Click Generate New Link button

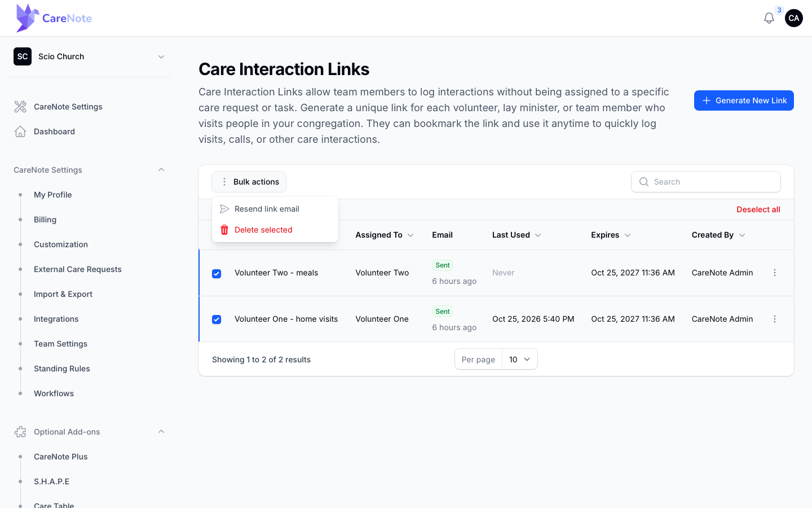pyautogui.click(x=744, y=100)
